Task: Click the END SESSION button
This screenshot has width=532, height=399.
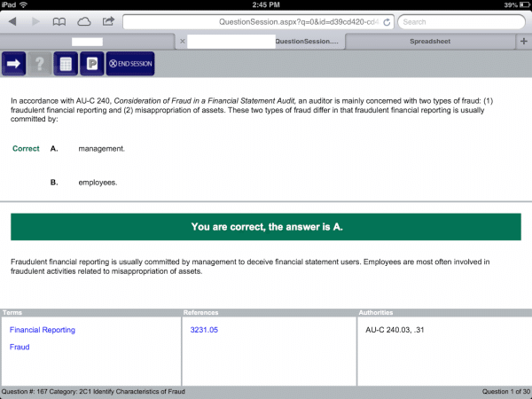Action: tap(130, 64)
